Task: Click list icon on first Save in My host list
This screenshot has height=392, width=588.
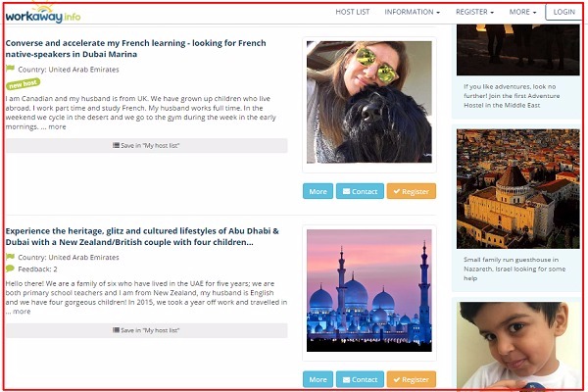Action: tap(117, 145)
